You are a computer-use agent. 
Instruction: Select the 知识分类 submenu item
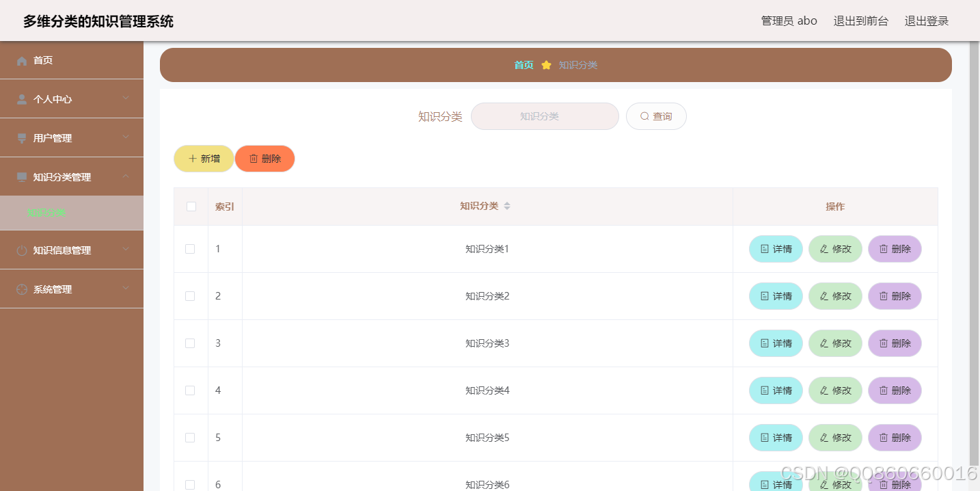pyautogui.click(x=72, y=213)
